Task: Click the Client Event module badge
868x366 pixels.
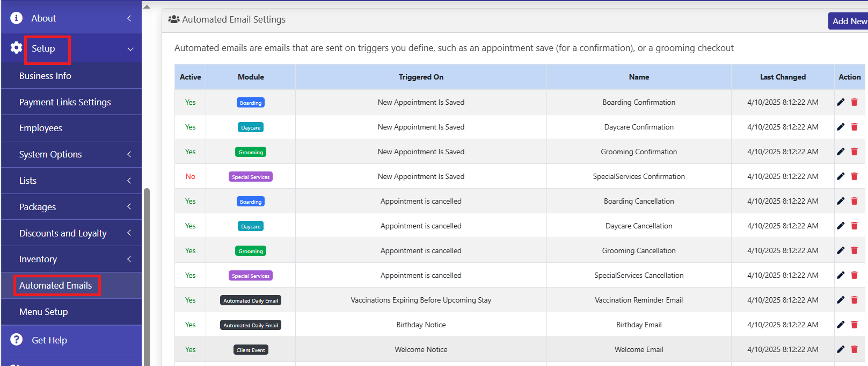Action: (x=251, y=350)
